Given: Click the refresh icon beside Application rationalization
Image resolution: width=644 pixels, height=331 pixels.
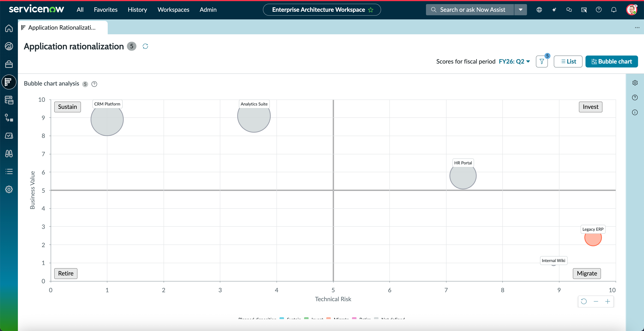Looking at the screenshot, I should click(x=145, y=46).
